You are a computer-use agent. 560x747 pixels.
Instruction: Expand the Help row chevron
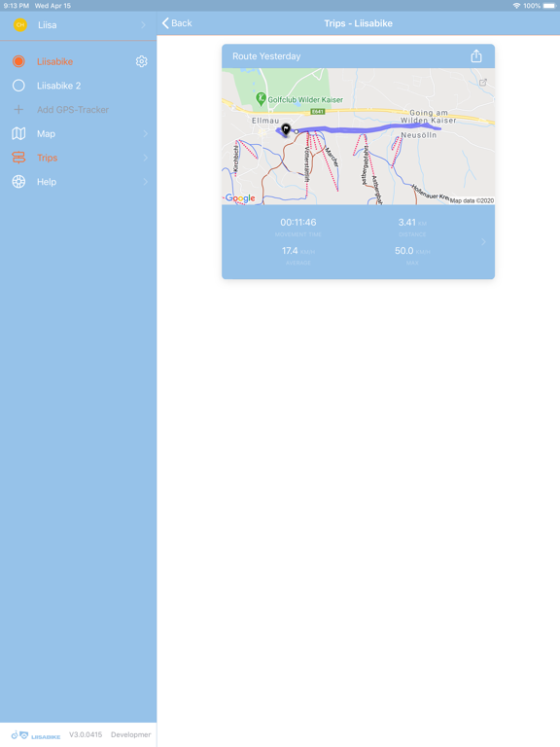(145, 182)
